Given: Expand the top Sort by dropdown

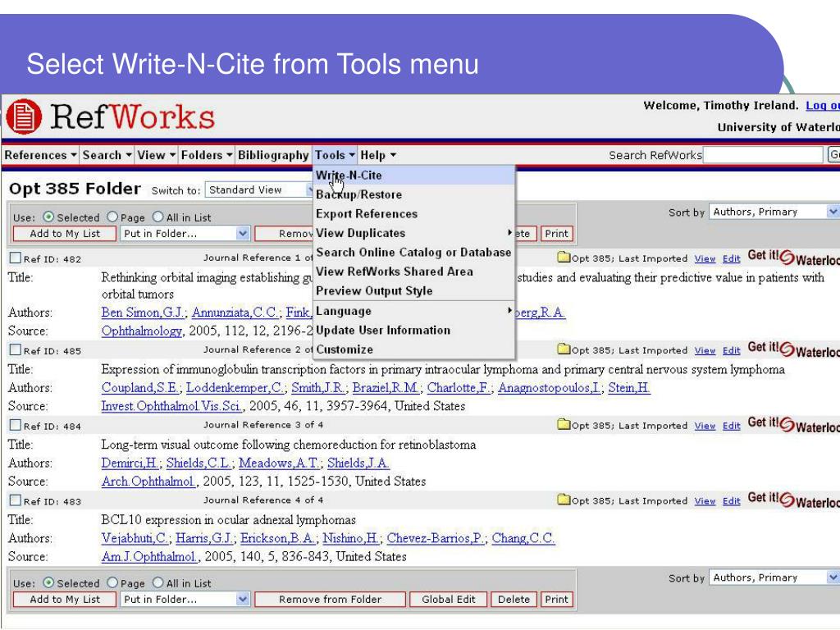Looking at the screenshot, I should [x=774, y=212].
